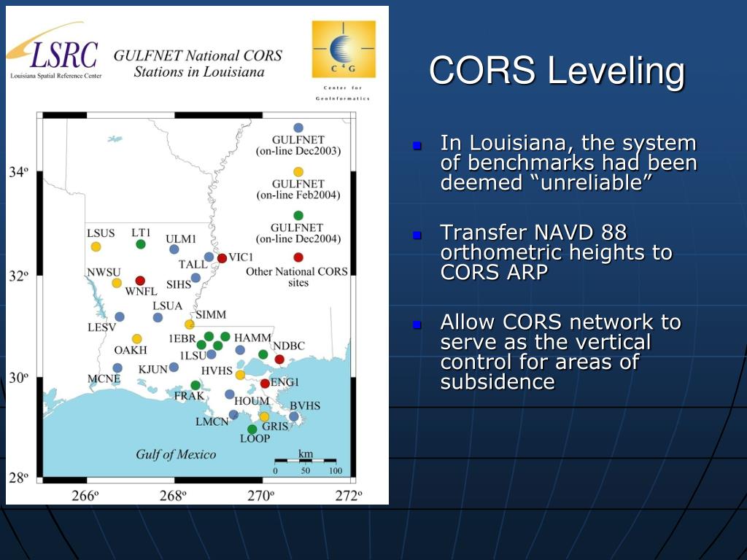Click the "Allow CORS network to serve" bullet
Image resolution: width=747 pixels, height=560 pixels.
click(561, 352)
